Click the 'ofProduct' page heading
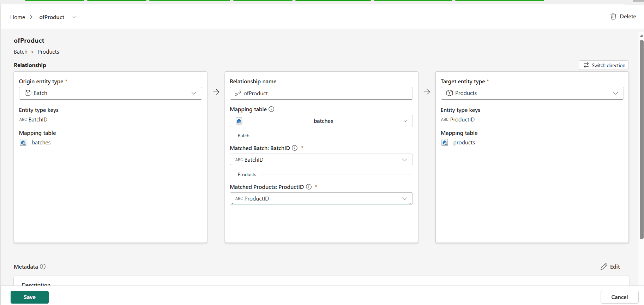The width and height of the screenshot is (644, 305). tap(29, 41)
